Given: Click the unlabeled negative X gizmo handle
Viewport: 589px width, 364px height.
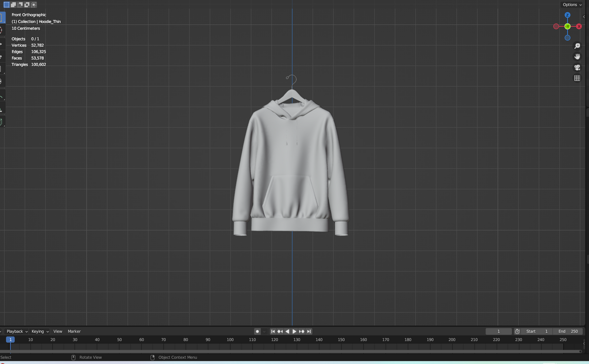Looking at the screenshot, I should (x=556, y=26).
